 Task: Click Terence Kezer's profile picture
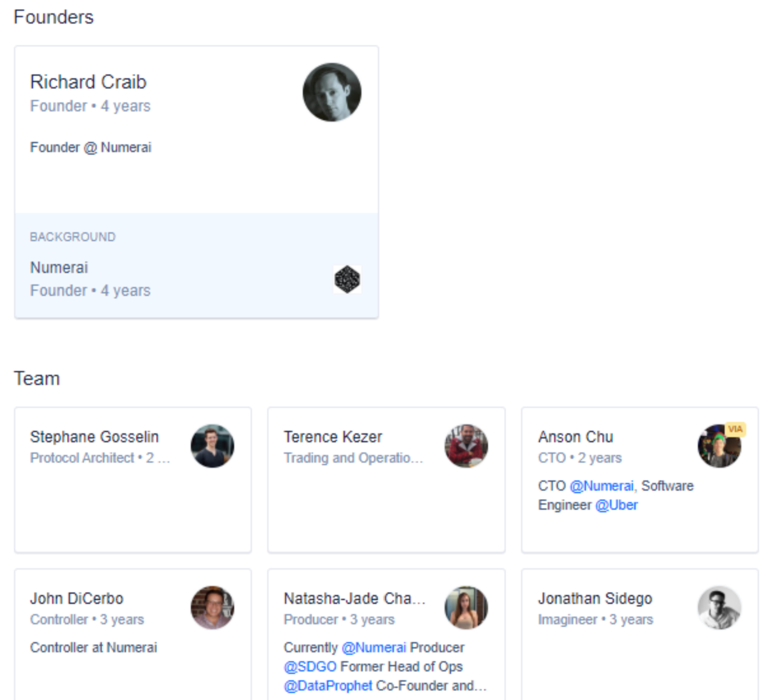[x=466, y=446]
